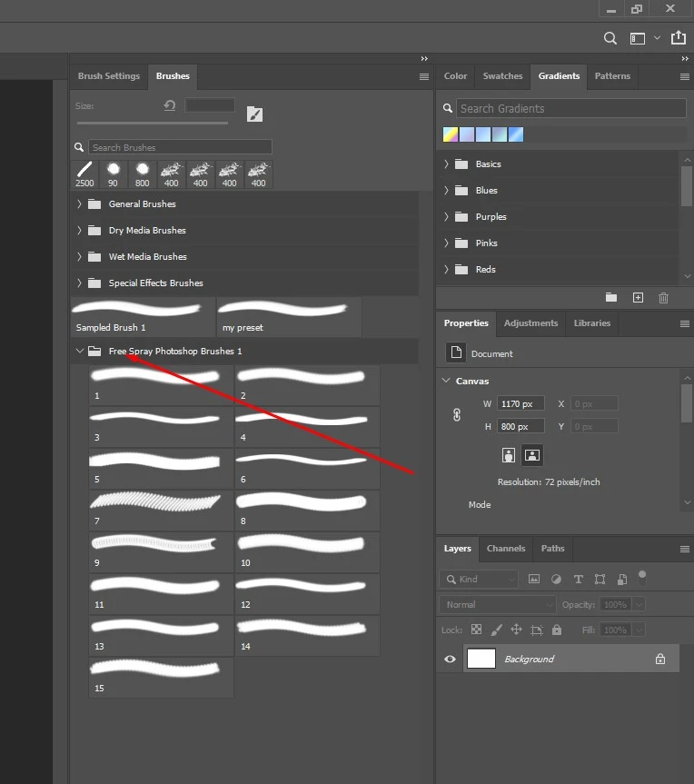Image resolution: width=694 pixels, height=784 pixels.
Task: Open the layer Kind filter dropdown
Action: [x=479, y=579]
